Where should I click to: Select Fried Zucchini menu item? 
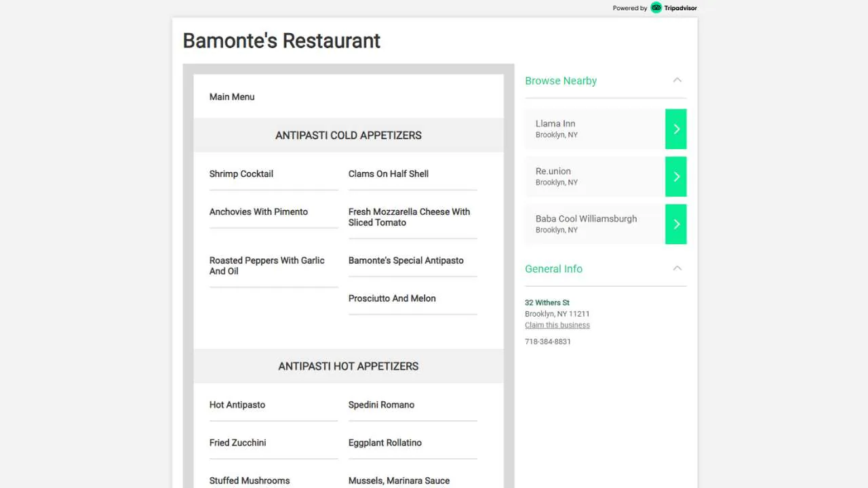click(237, 443)
